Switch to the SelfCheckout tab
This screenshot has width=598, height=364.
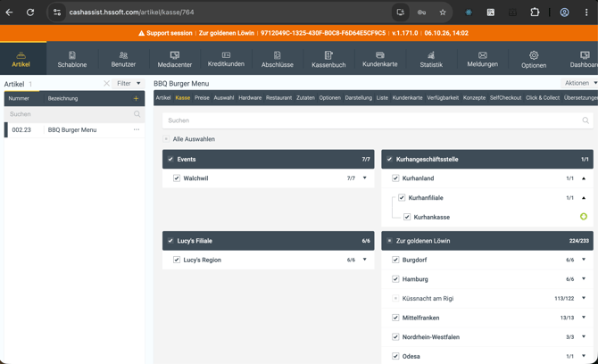point(505,98)
